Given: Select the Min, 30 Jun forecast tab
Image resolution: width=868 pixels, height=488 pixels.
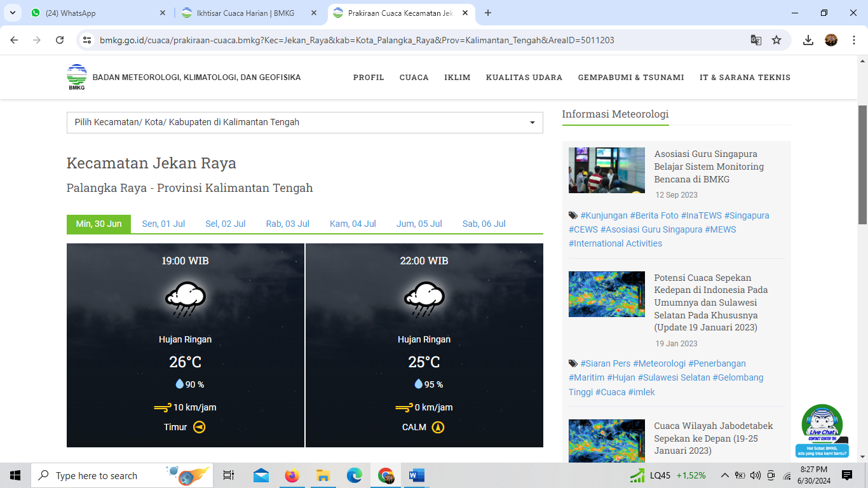Looking at the screenshot, I should 98,224.
